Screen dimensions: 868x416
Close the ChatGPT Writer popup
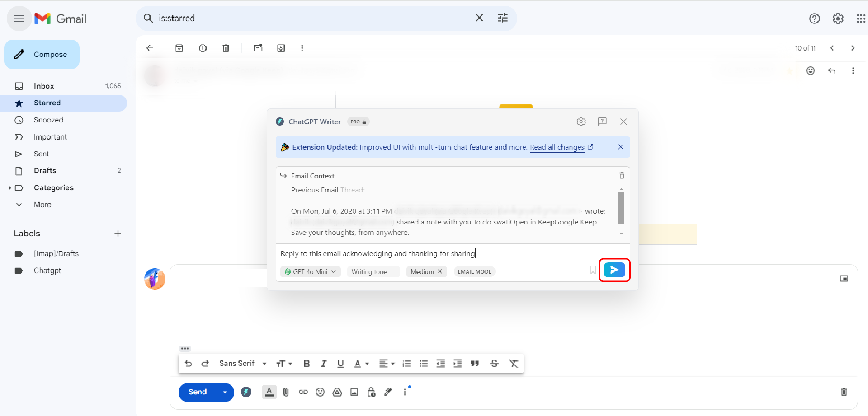pyautogui.click(x=623, y=122)
